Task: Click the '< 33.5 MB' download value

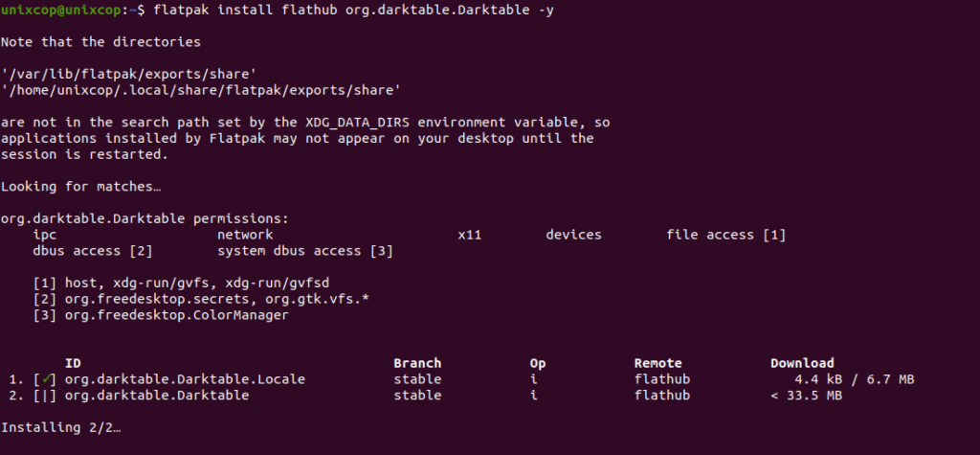Action: [x=806, y=396]
